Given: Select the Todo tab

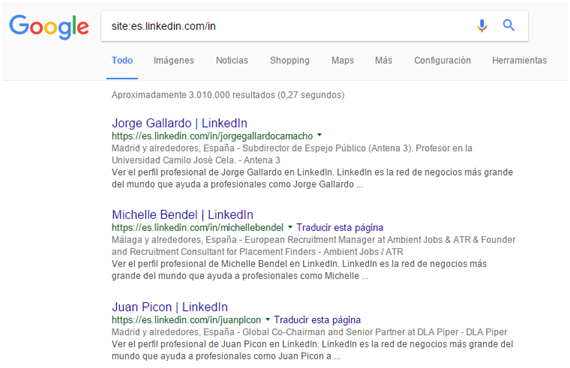Looking at the screenshot, I should [122, 60].
